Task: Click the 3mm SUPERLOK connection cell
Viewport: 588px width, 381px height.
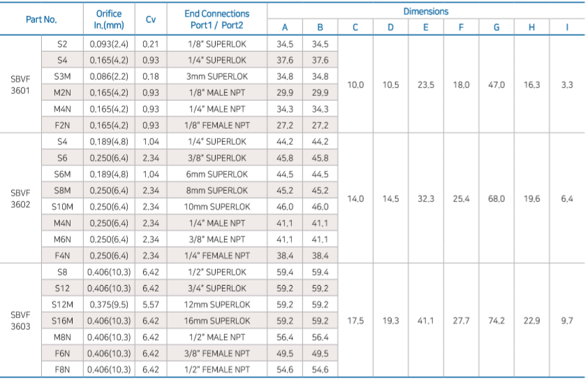Action: point(216,77)
